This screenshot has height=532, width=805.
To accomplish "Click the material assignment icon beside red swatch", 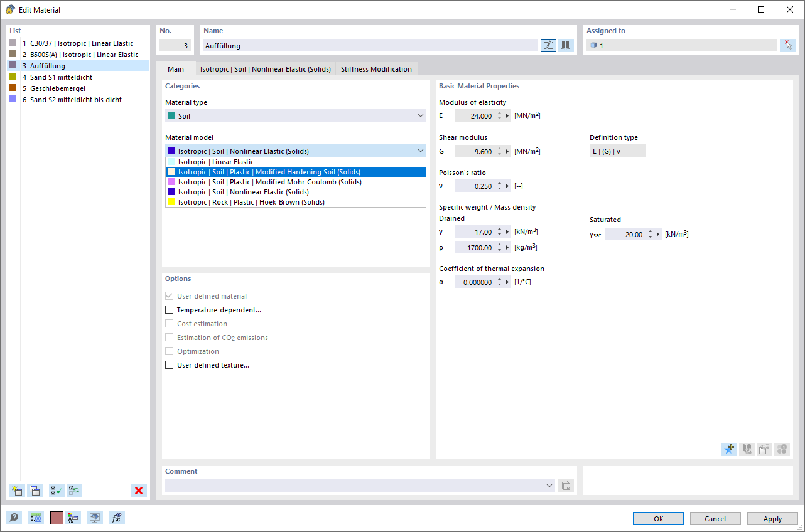I will [73, 518].
